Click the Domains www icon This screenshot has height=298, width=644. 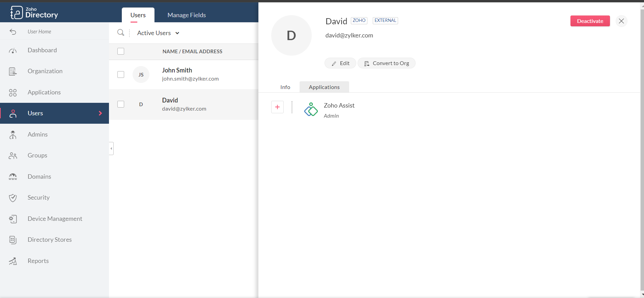coord(13,177)
